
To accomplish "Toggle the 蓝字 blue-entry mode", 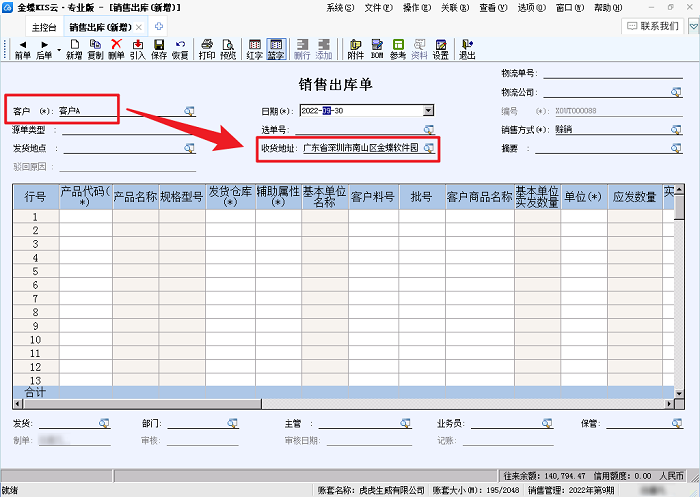I will click(x=276, y=49).
